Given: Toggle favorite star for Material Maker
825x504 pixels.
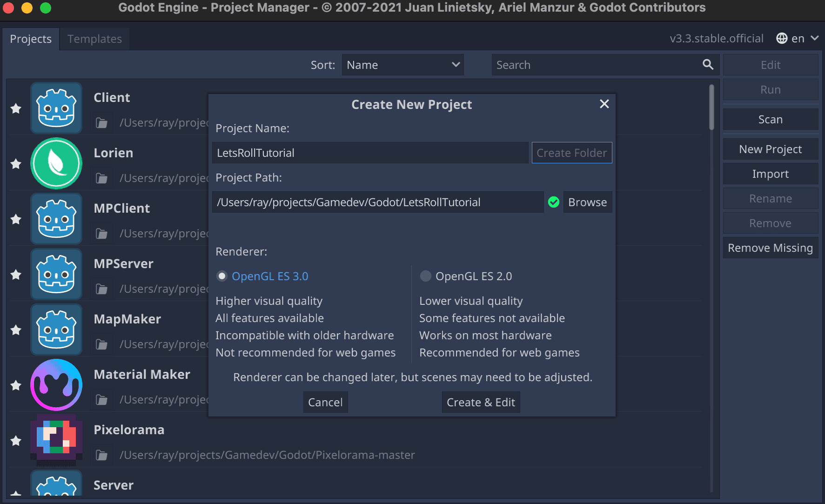Looking at the screenshot, I should [16, 385].
